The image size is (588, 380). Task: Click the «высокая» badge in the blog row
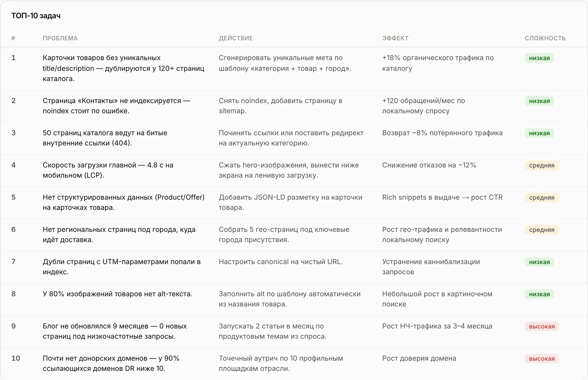tap(542, 326)
